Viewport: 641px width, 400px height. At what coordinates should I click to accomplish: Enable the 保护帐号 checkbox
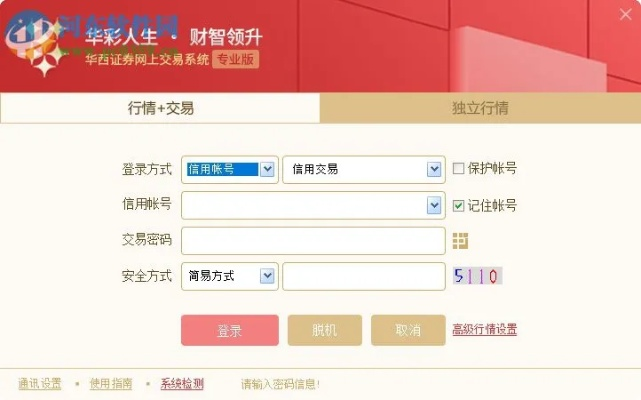tap(459, 169)
